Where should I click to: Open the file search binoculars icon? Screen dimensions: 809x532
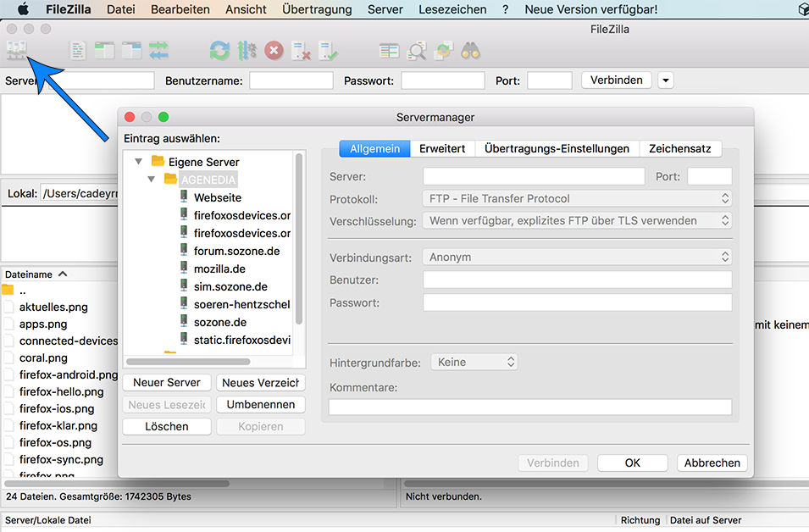coord(471,51)
